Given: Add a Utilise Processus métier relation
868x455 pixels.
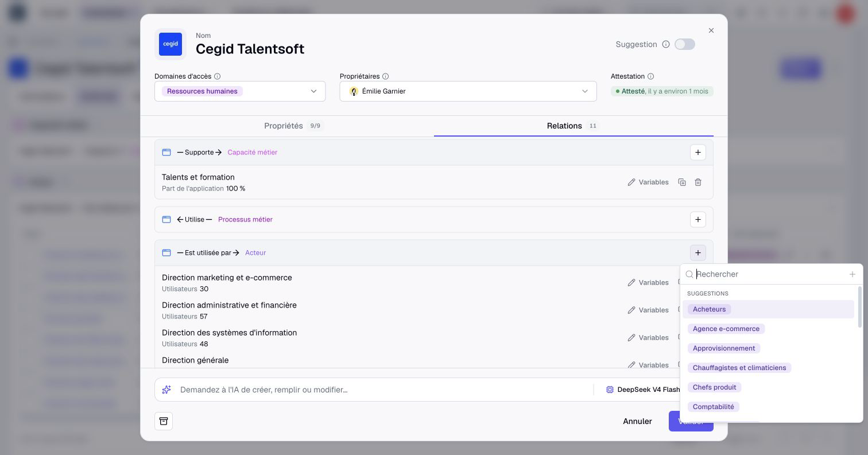Looking at the screenshot, I should tap(697, 219).
